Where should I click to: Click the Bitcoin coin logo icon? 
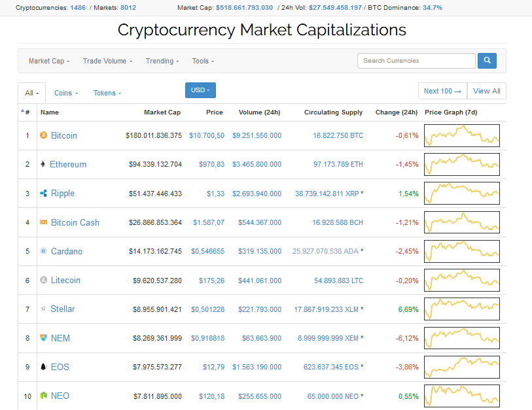pos(43,135)
